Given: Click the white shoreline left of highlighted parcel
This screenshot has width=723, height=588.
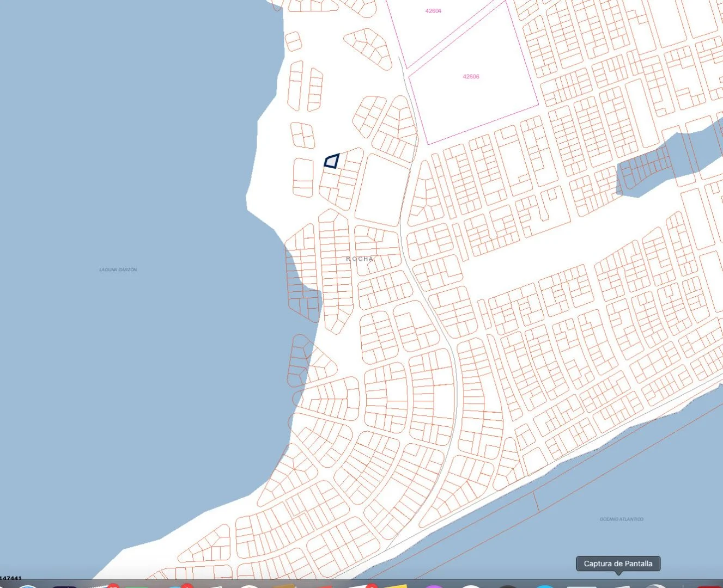Looking at the screenshot, I should [x=272, y=163].
